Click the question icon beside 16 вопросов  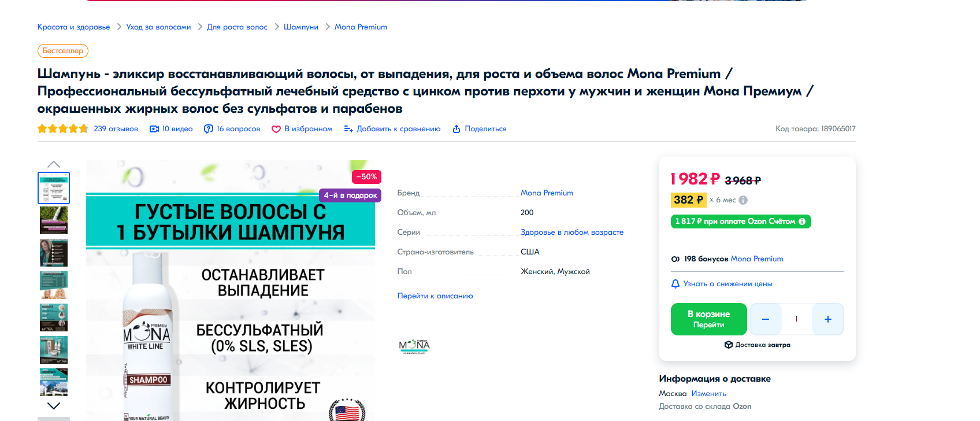point(209,129)
